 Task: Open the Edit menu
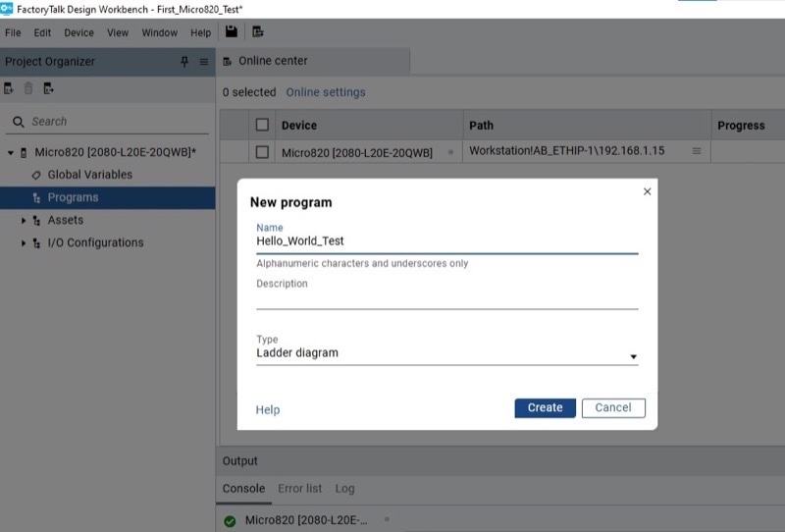click(x=42, y=32)
